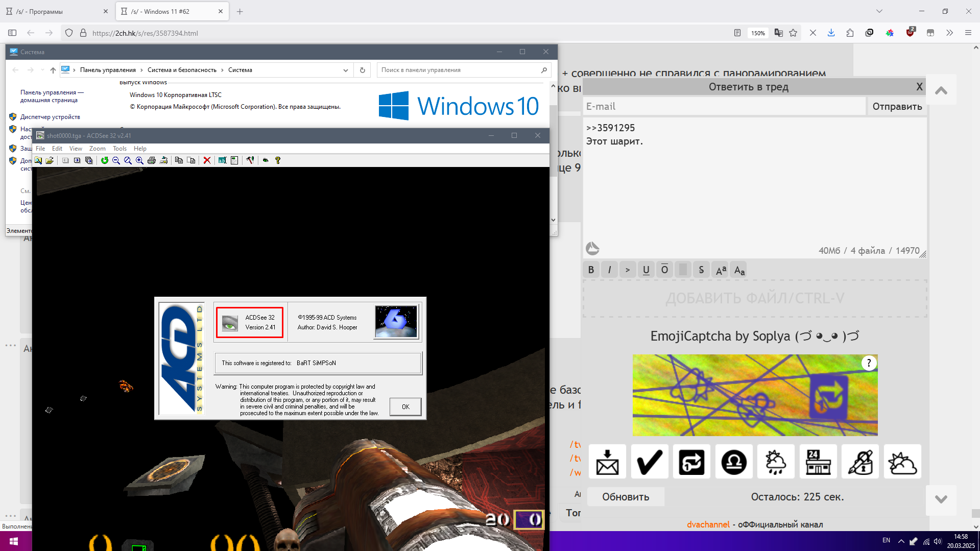Image resolution: width=980 pixels, height=551 pixels.
Task: Click the copy icon in ACDSee toolbar
Action: tap(179, 160)
